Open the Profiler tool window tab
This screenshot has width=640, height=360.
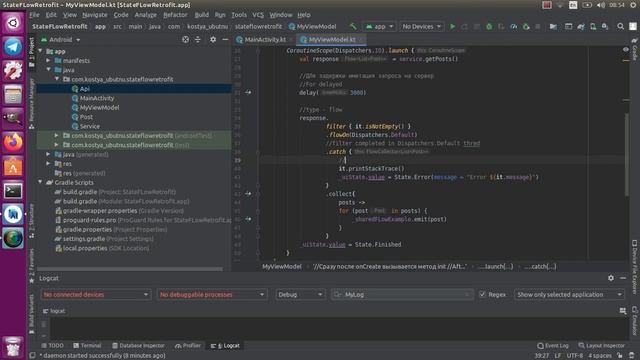[188, 346]
